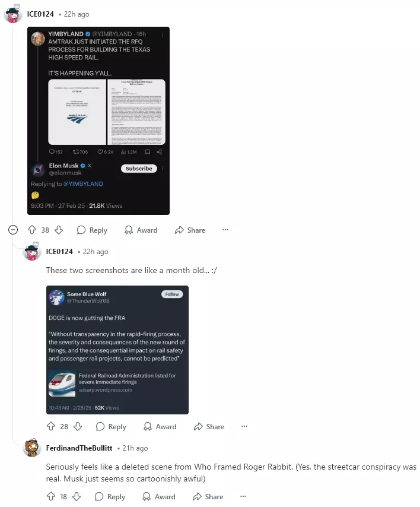Open the YIMBYLAND tweet screenshot image
The width and height of the screenshot is (420, 507).
[98, 121]
